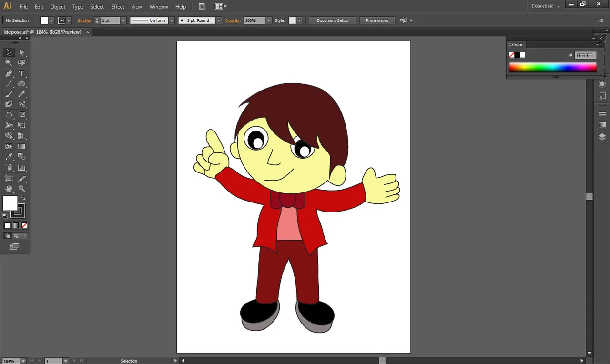Image resolution: width=610 pixels, height=364 pixels.
Task: Set paint mode to None
Action: (x=24, y=225)
